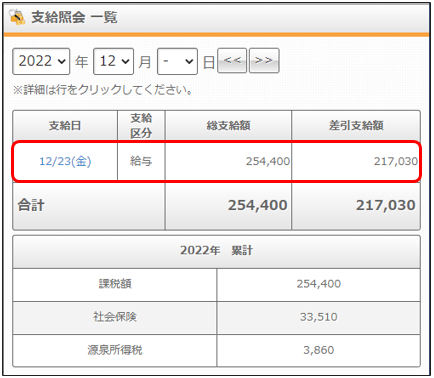Image resolution: width=434 pixels, height=378 pixels.
Task: Go to previous period with << button
Action: point(232,60)
